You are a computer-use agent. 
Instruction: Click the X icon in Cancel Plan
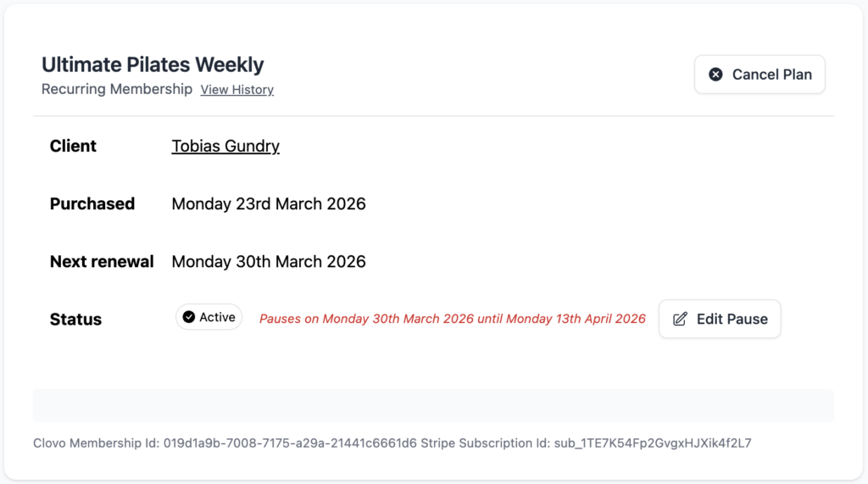pos(715,75)
